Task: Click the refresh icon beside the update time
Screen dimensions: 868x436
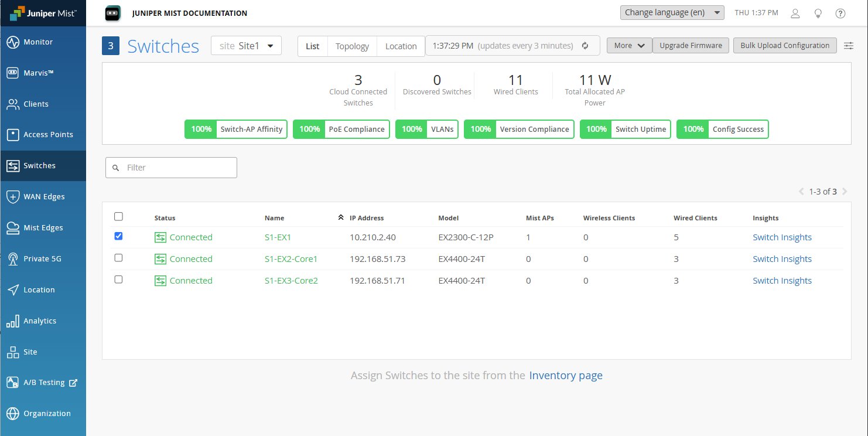Action: [x=585, y=46]
